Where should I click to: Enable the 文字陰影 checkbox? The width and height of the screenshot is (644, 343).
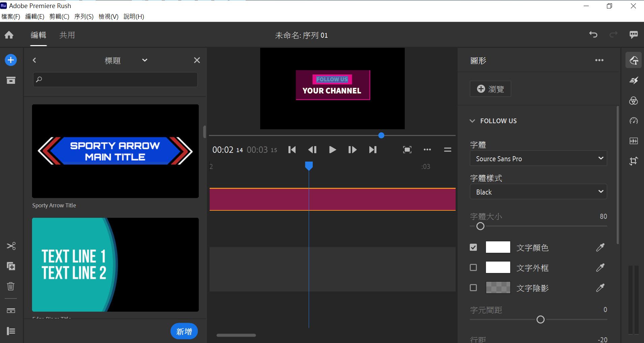click(473, 288)
